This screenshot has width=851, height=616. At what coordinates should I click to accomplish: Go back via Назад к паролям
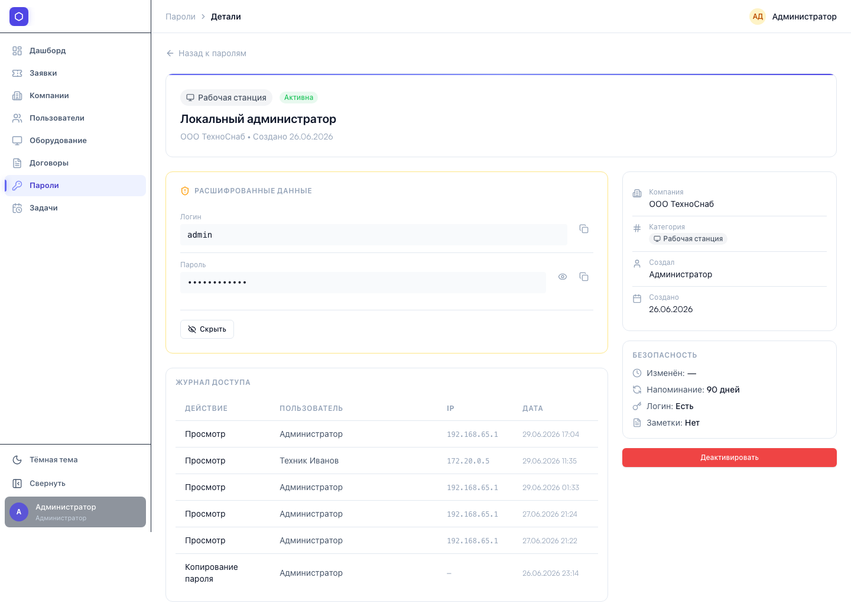(x=206, y=53)
